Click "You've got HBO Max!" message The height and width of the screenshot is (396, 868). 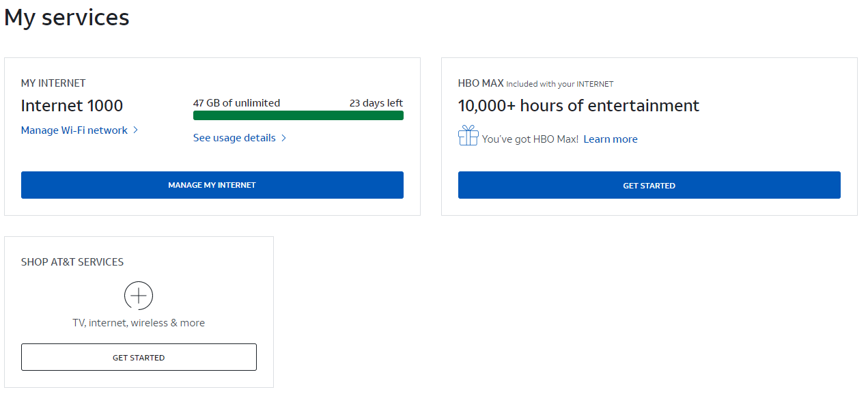(x=531, y=139)
